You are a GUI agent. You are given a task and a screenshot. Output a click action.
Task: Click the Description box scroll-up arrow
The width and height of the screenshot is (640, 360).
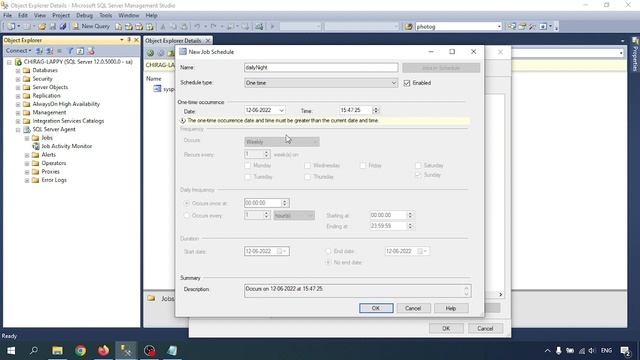[x=467, y=288]
